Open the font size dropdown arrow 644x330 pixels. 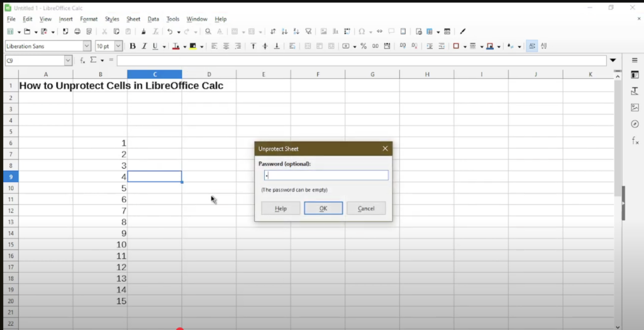tap(118, 46)
